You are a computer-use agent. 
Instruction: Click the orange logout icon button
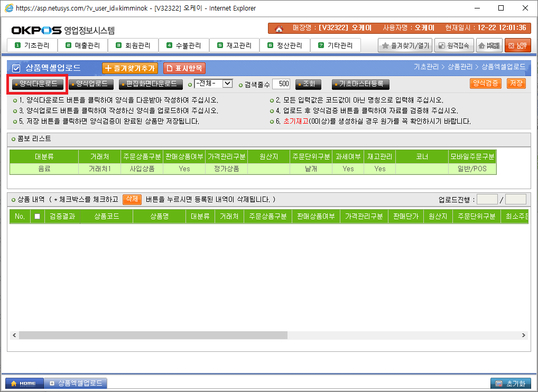(517, 45)
